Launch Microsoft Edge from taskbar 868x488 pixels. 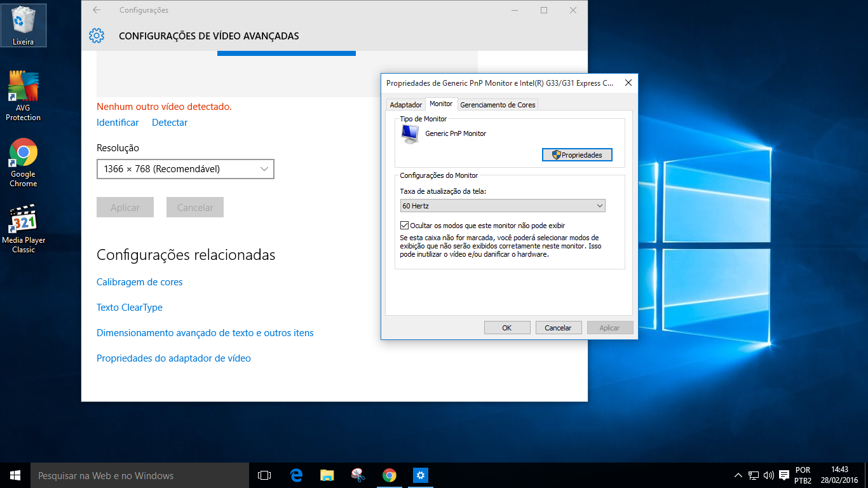tap(296, 475)
